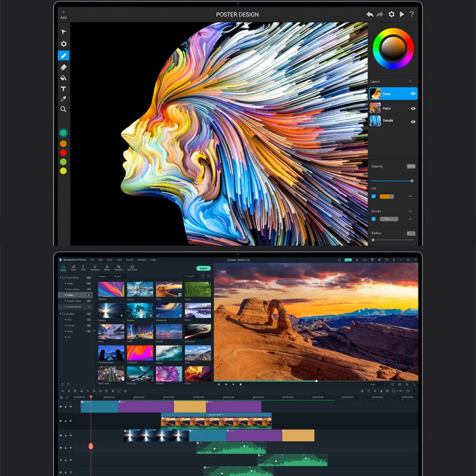The height and width of the screenshot is (476, 476).
Task: Select the Pencil drawing tool
Action: tap(63, 56)
